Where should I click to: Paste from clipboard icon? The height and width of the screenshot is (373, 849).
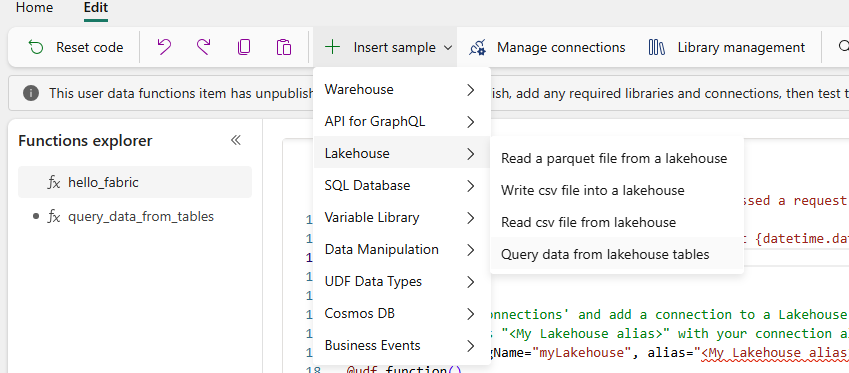(x=284, y=47)
